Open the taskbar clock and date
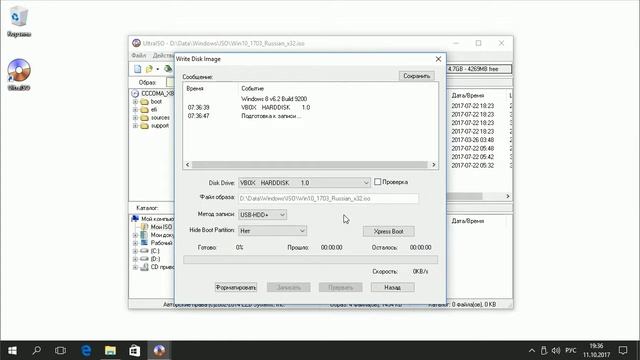This screenshot has height=360, width=640. [596, 350]
